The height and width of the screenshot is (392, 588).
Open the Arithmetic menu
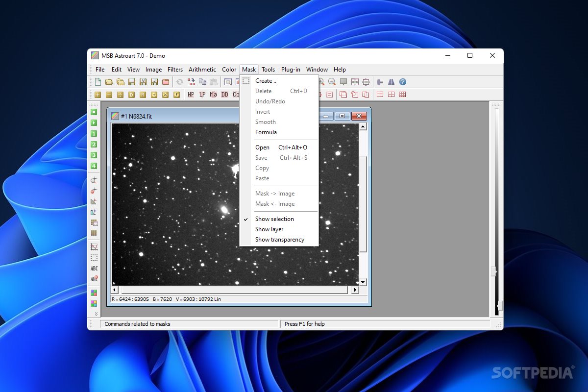[202, 70]
